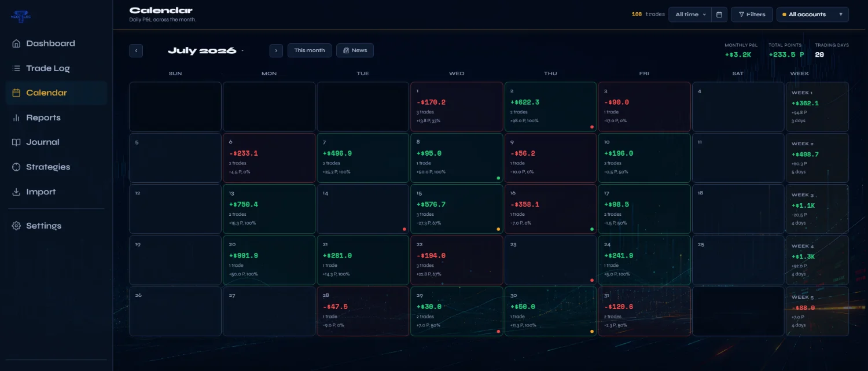
Task: Jump to This month
Action: point(310,50)
